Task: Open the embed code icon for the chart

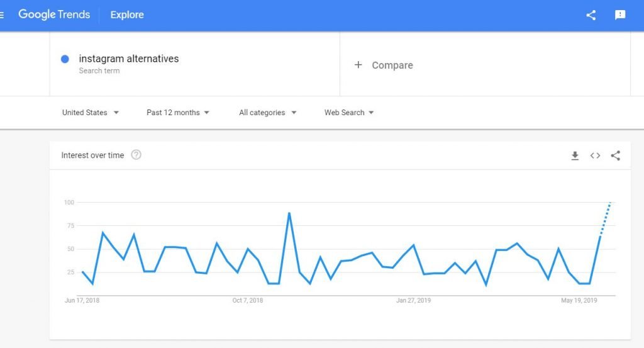Action: (x=595, y=155)
